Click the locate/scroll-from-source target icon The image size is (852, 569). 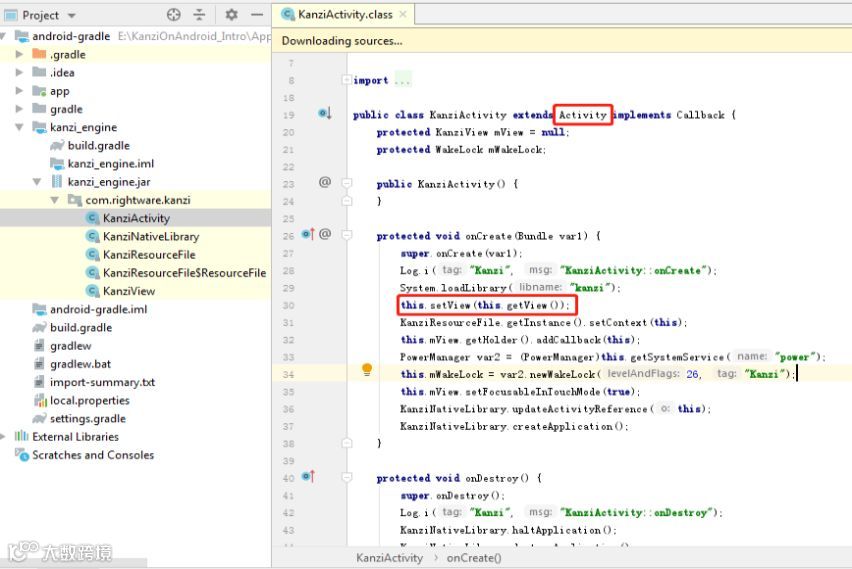pos(173,15)
